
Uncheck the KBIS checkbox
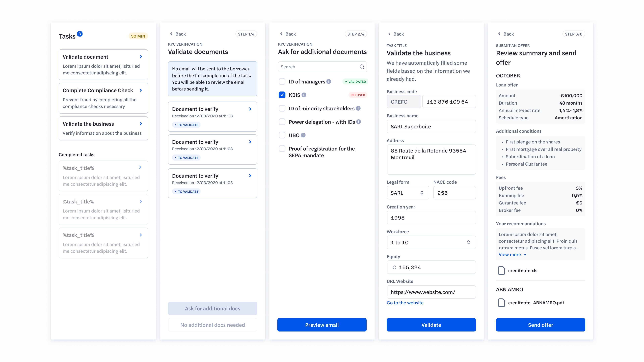point(282,95)
